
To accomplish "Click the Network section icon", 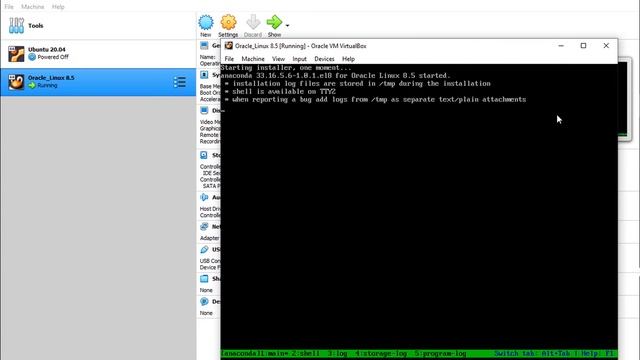I will 204,227.
